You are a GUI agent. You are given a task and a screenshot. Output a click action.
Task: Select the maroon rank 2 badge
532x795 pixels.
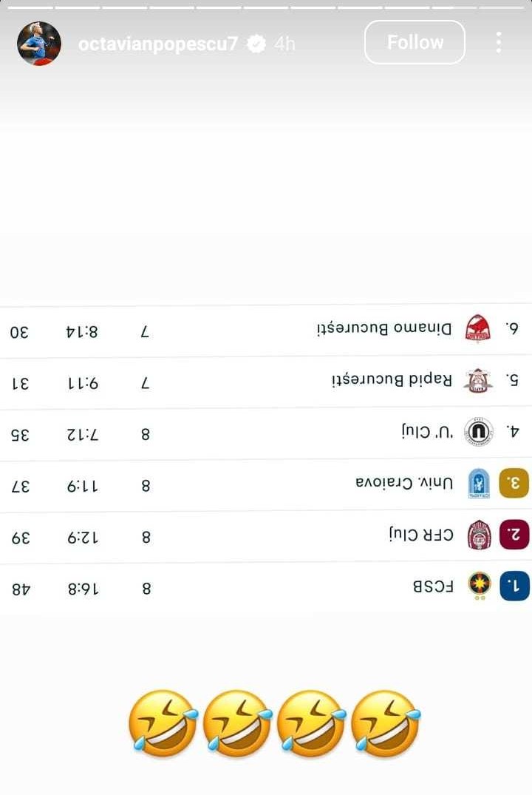tap(515, 535)
